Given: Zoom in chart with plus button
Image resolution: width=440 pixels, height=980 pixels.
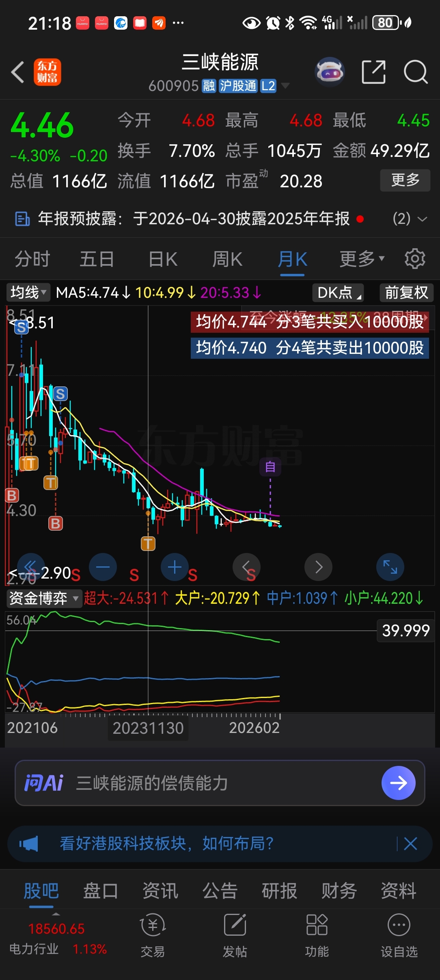Looking at the screenshot, I should [x=175, y=567].
